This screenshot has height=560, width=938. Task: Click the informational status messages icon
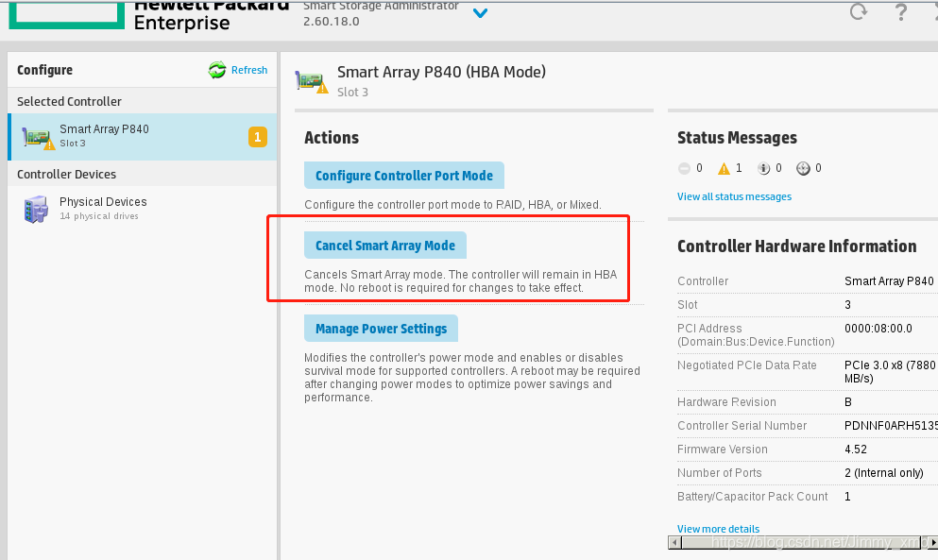(764, 169)
